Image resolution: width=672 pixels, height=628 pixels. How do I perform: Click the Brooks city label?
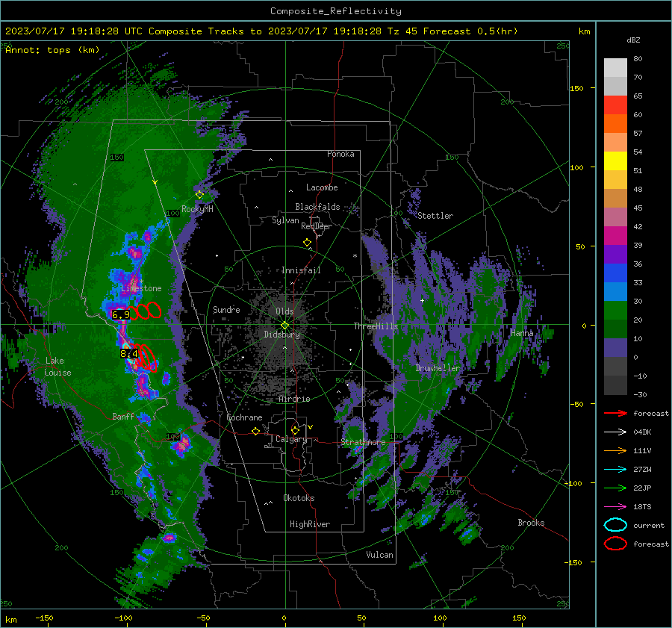tap(531, 523)
